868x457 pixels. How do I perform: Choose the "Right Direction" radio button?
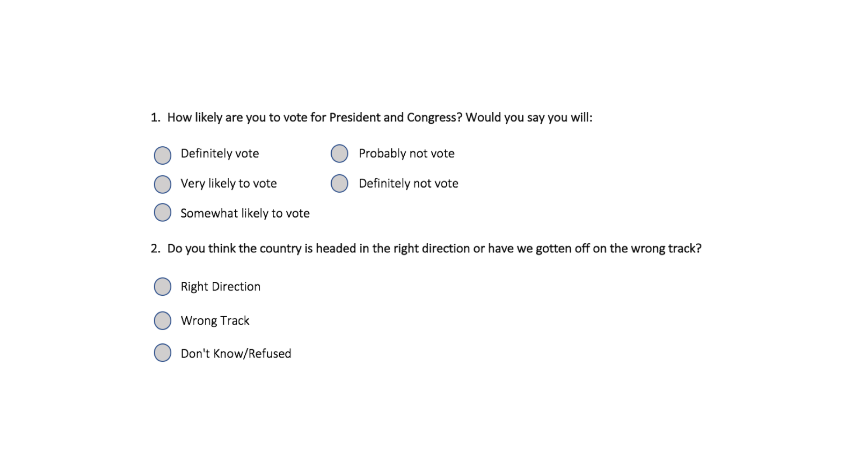click(x=163, y=287)
